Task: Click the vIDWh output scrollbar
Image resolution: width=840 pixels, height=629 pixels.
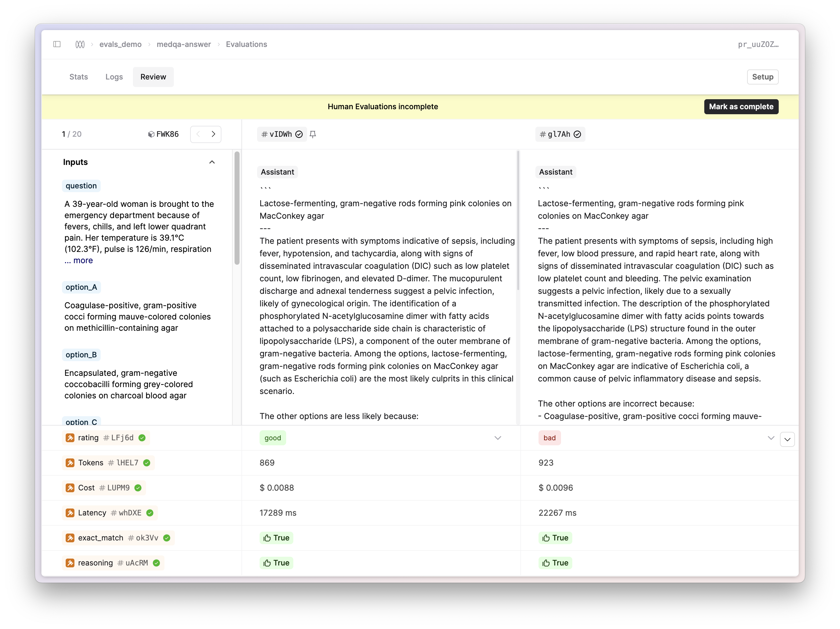Action: click(x=518, y=220)
